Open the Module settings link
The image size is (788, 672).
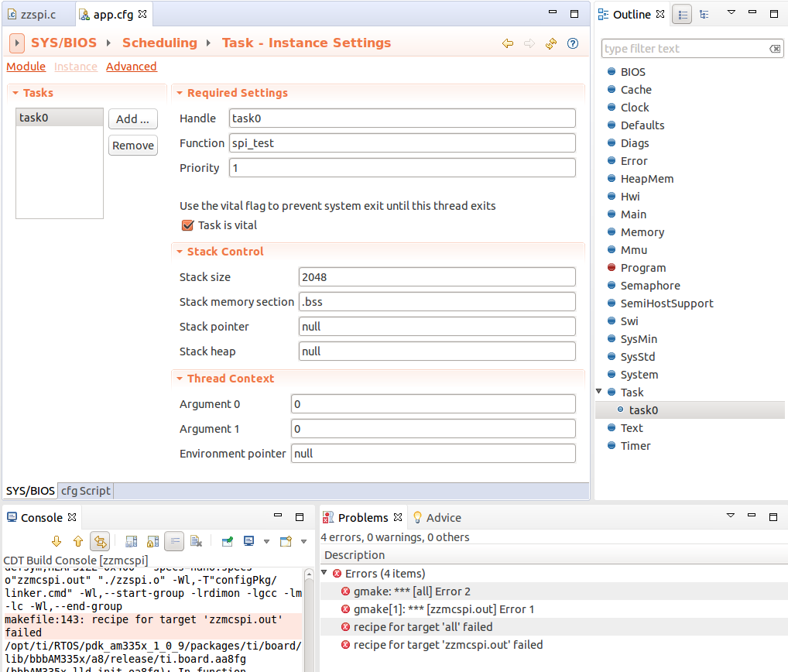click(x=26, y=67)
